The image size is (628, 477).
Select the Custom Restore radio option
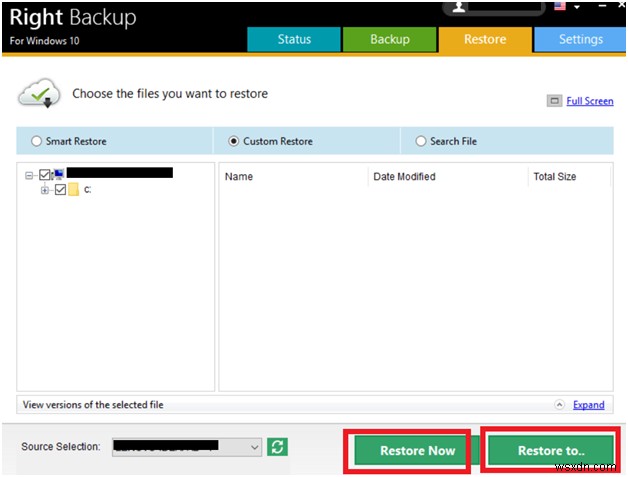click(233, 141)
